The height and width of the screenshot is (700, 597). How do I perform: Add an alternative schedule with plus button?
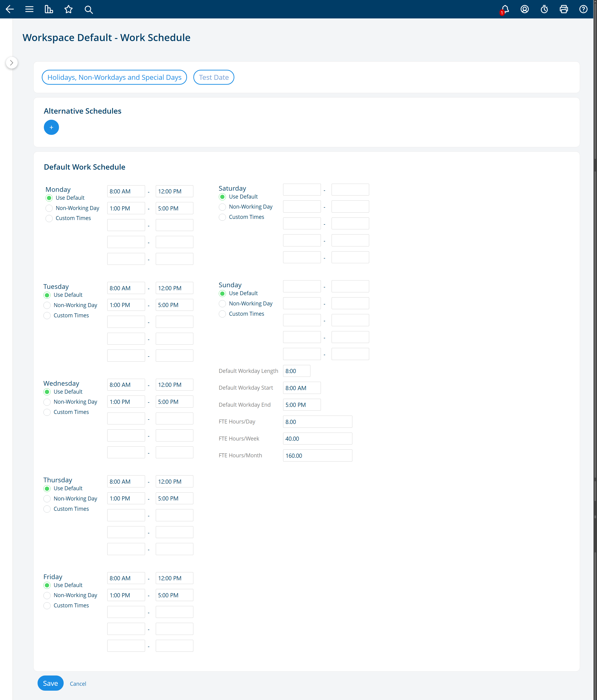[51, 127]
